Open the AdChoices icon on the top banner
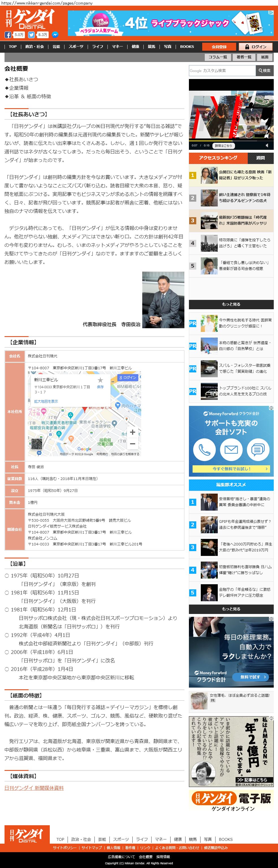 pyautogui.click(x=271, y=13)
